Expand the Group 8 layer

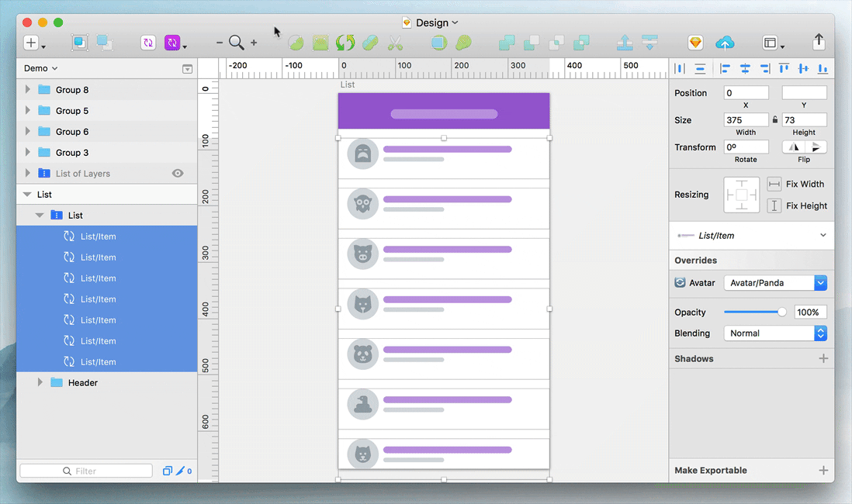pyautogui.click(x=28, y=90)
